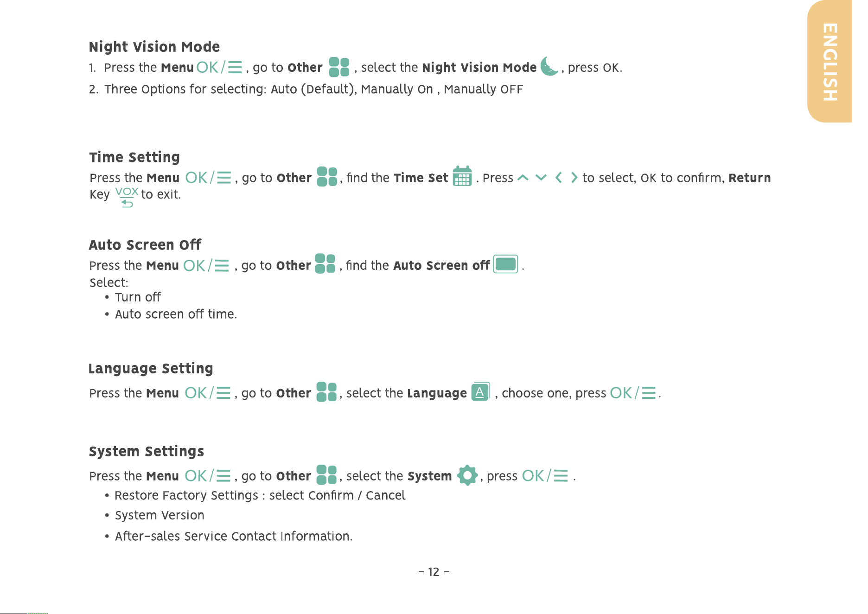Click the Turn off bullet option
This screenshot has width=868, height=614.
[x=138, y=297]
